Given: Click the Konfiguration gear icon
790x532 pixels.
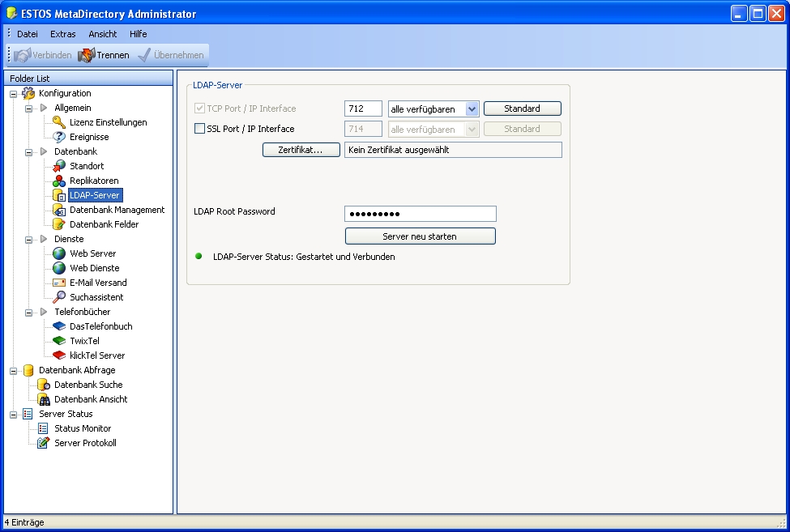Looking at the screenshot, I should tap(28, 93).
